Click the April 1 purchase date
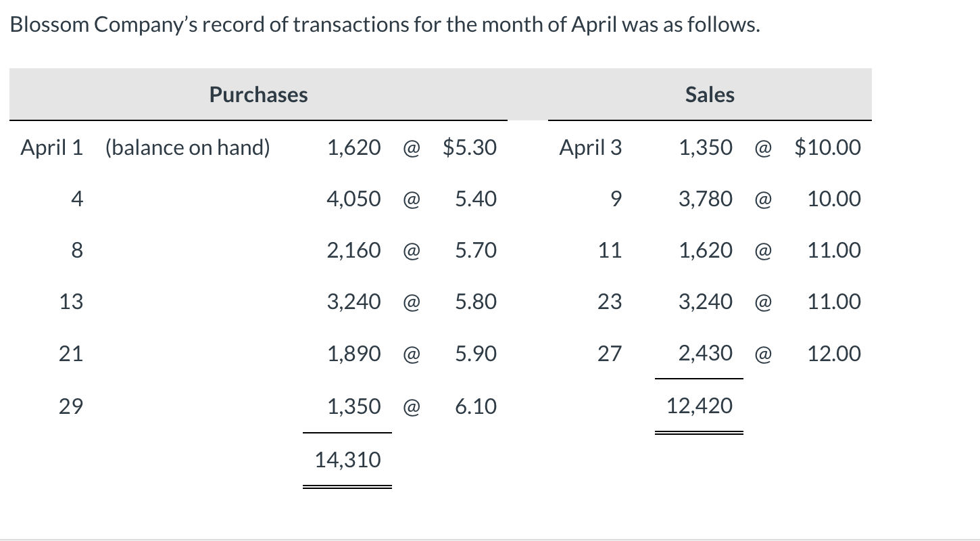 51,147
